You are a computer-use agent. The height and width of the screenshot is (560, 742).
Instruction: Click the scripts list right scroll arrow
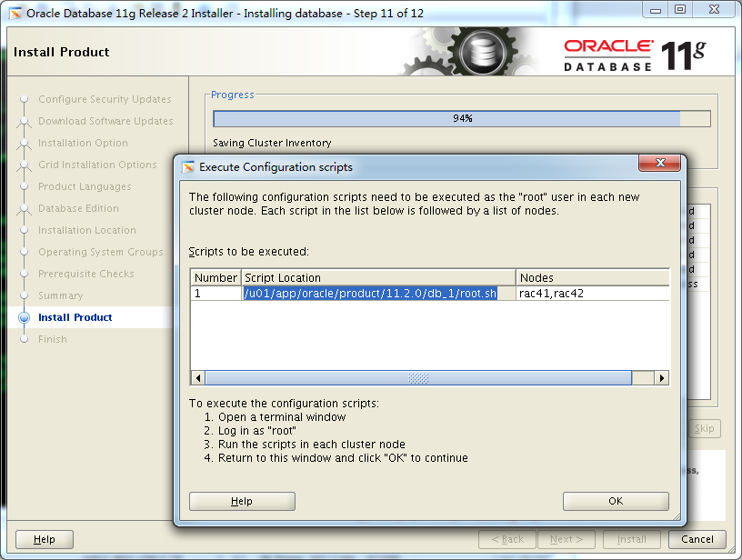pos(662,378)
